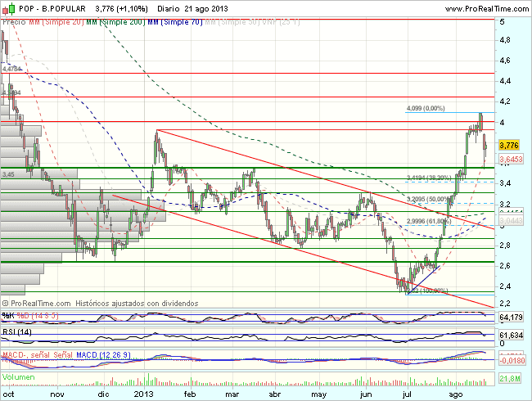Click the RSI (14) indicator label

16,331
